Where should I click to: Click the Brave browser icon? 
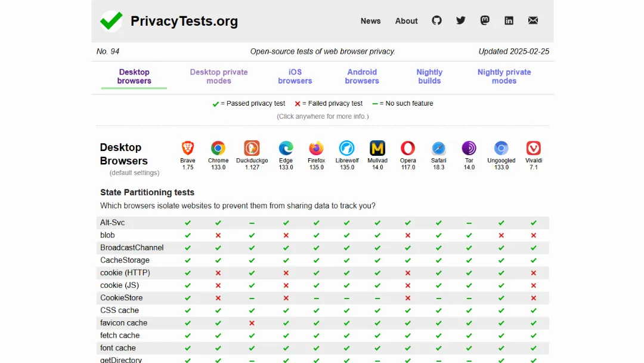(x=188, y=148)
